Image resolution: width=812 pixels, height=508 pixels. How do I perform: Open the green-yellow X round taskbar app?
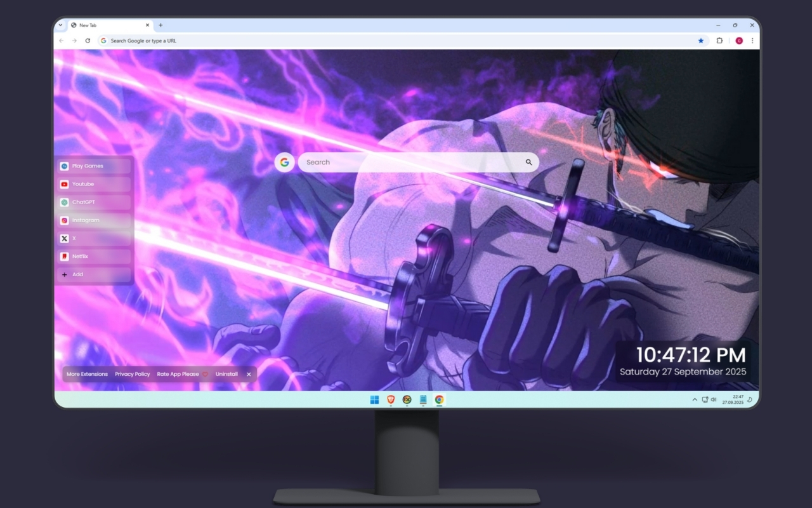(407, 399)
